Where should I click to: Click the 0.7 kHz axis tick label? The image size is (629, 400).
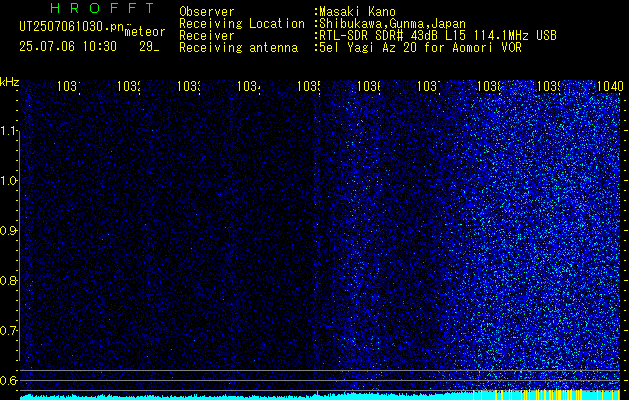coord(9,330)
